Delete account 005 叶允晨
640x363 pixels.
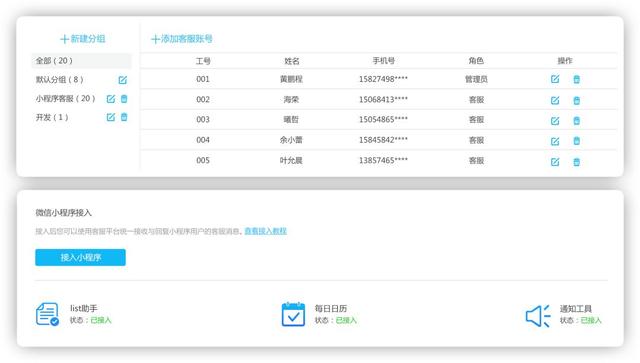click(x=576, y=162)
